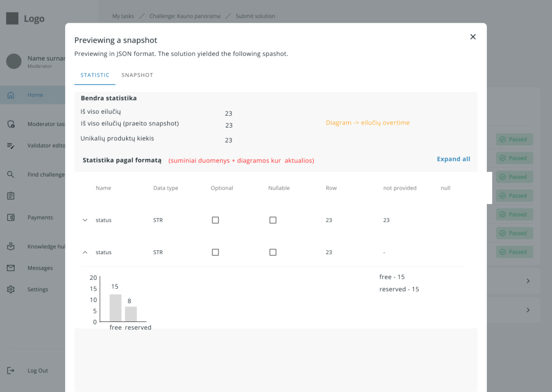Screen dimensions: 552x392
Task: Close the snapshot preview dialog
Action: (x=473, y=37)
